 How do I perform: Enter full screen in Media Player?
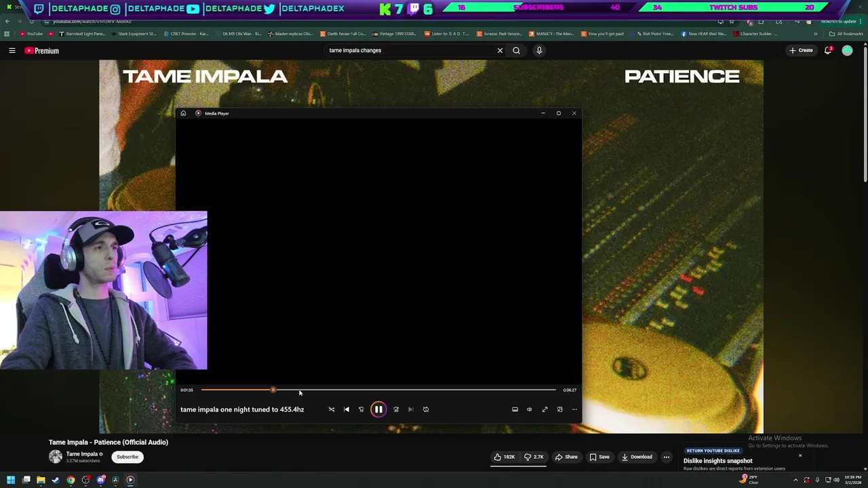pos(545,409)
